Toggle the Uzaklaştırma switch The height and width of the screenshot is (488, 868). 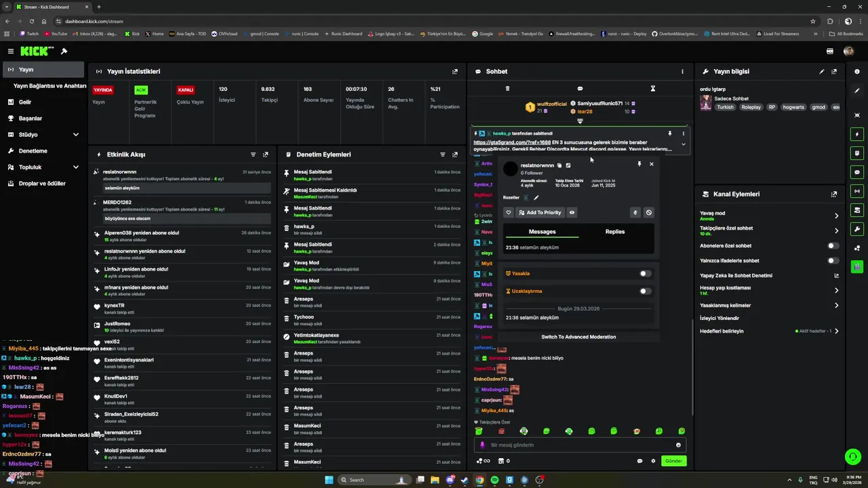[646, 291]
